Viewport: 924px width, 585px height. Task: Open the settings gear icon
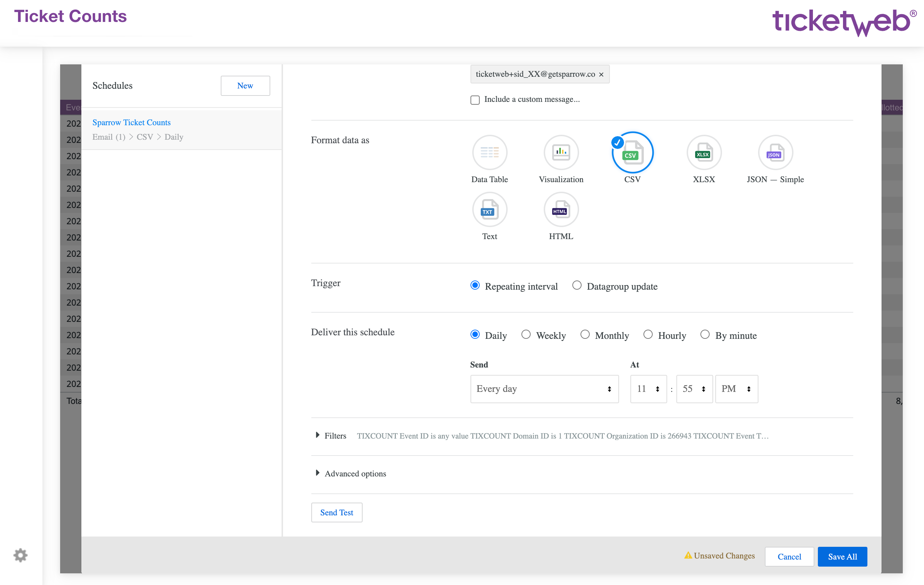click(x=20, y=555)
